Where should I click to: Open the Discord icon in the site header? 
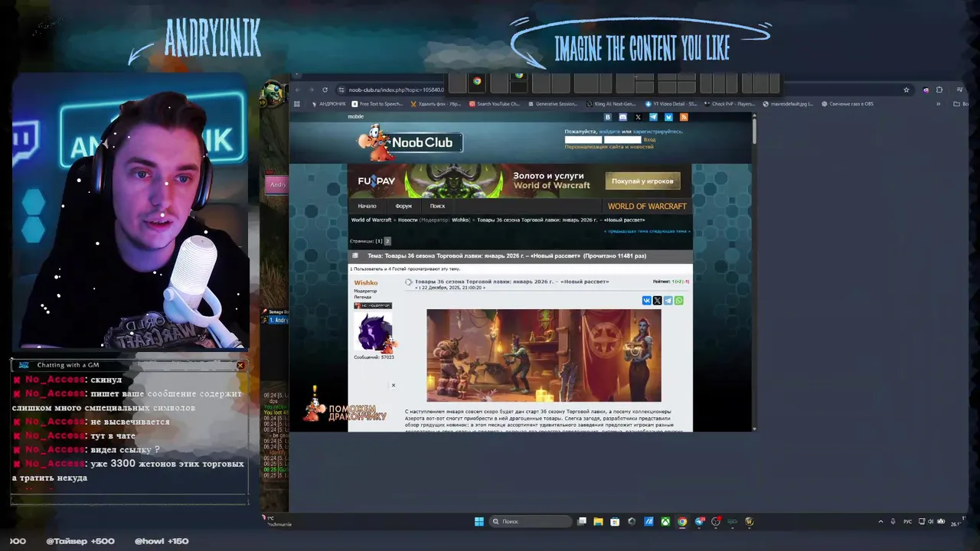(x=622, y=117)
